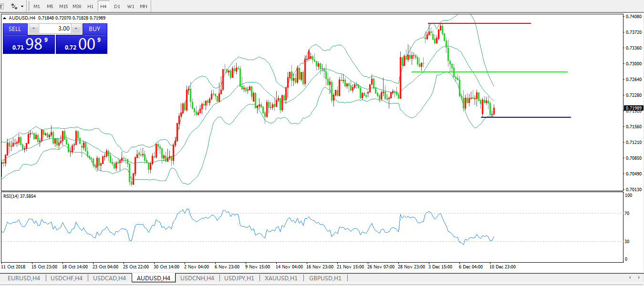Switch to M15 timeframe
The height and width of the screenshot is (286, 644).
click(63, 7)
